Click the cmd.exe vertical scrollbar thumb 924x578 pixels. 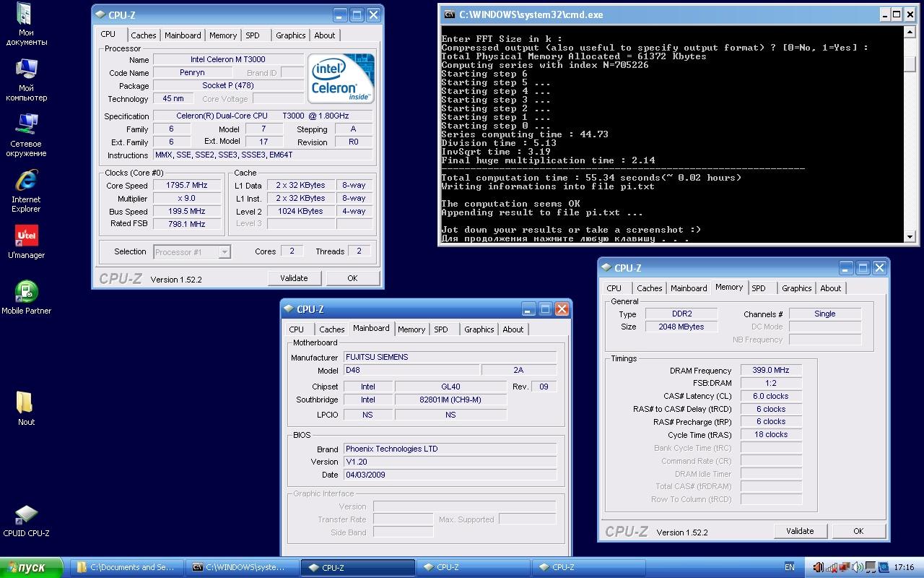pyautogui.click(x=910, y=64)
